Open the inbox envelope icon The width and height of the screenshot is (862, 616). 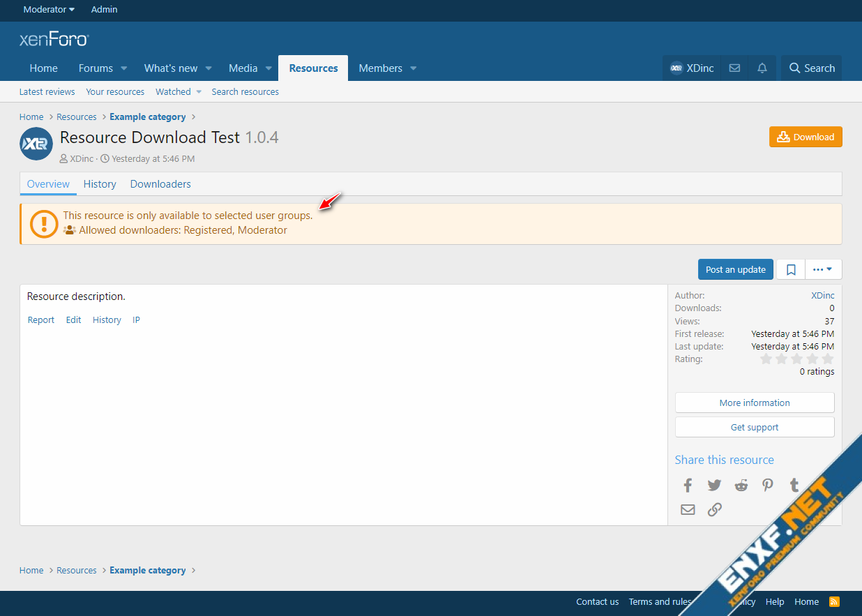(x=734, y=68)
